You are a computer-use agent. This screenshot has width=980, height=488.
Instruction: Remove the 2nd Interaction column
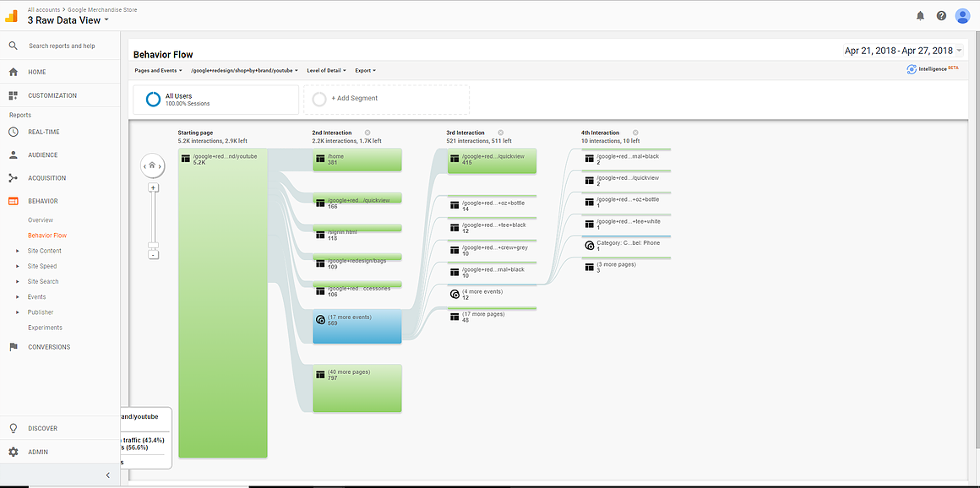(367, 133)
